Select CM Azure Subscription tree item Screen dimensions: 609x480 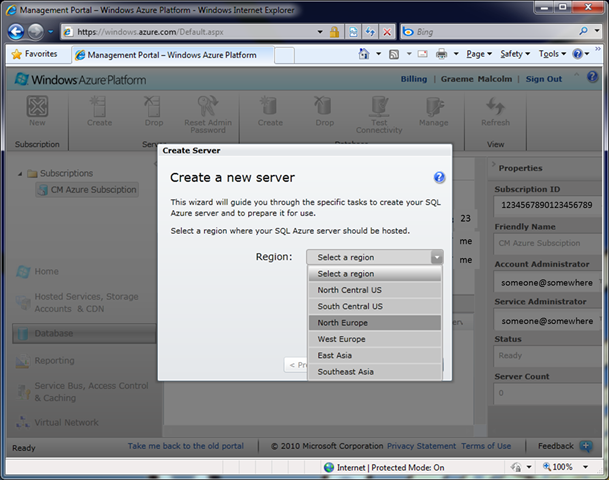pyautogui.click(x=87, y=190)
